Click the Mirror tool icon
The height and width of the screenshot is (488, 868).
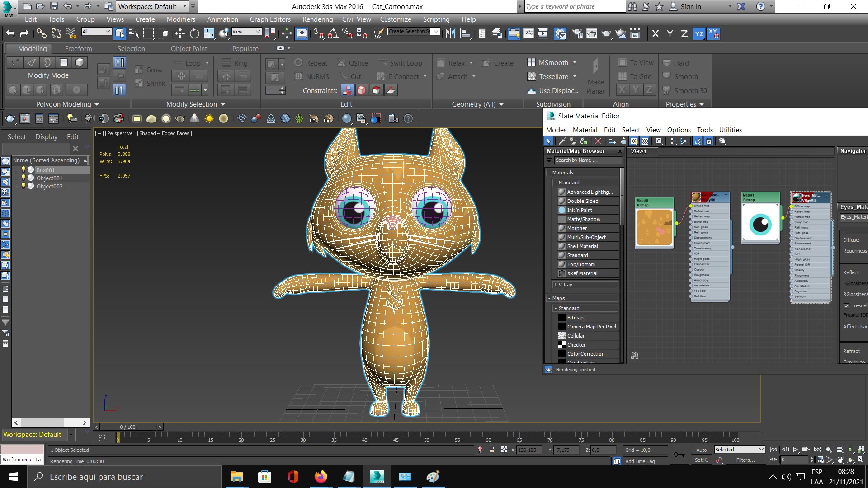(x=450, y=33)
